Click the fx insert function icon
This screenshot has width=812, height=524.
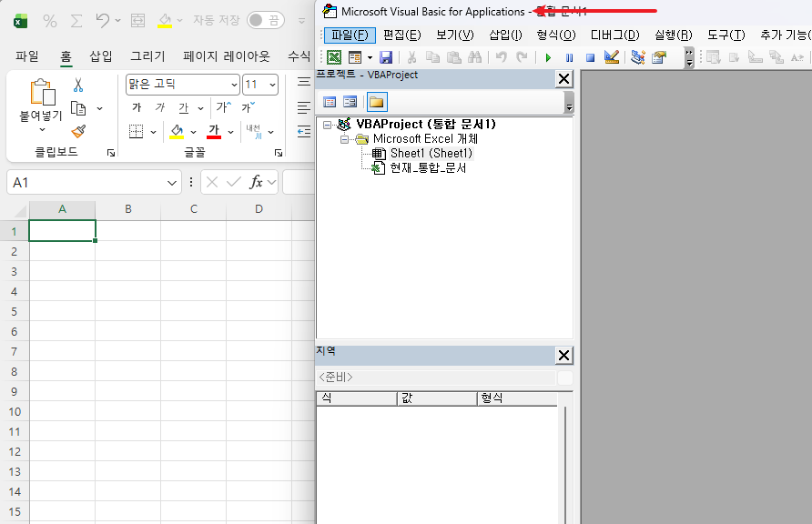pos(256,182)
